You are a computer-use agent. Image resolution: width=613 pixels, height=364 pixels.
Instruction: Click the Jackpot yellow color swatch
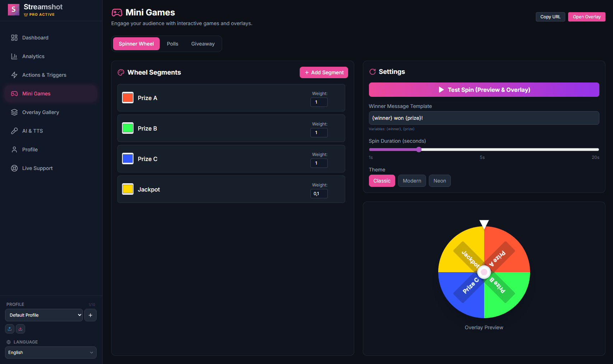[x=127, y=189]
